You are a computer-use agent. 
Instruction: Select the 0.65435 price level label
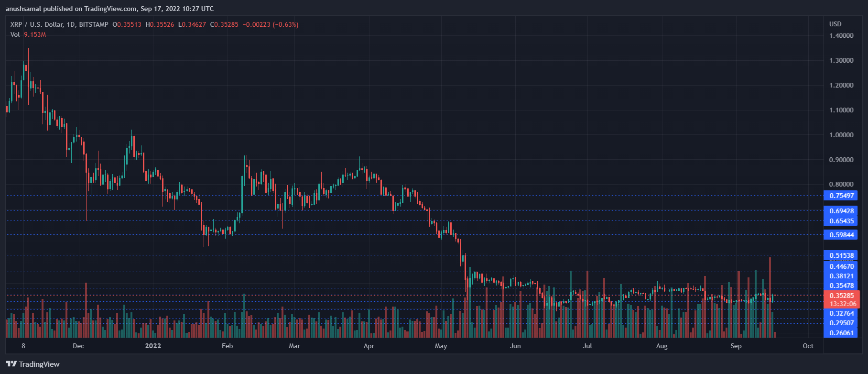click(x=841, y=221)
